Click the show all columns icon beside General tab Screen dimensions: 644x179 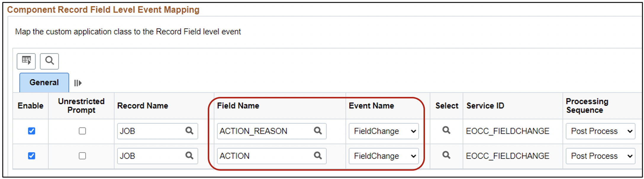tap(78, 83)
